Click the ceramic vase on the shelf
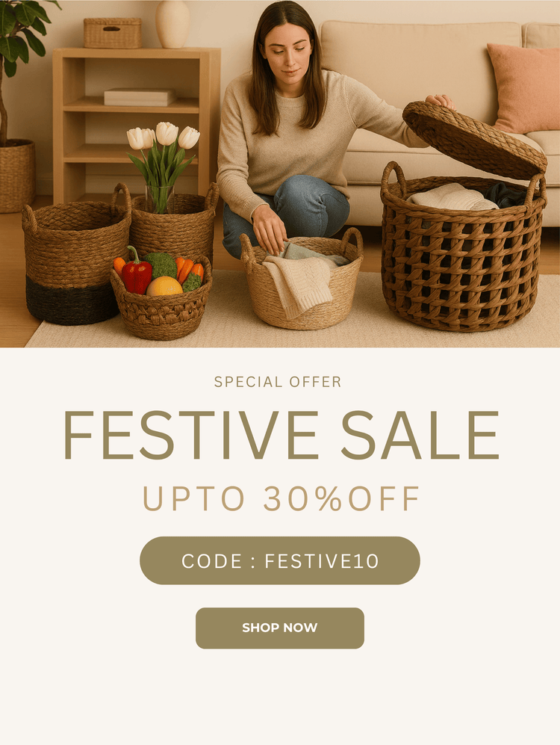 [x=172, y=24]
